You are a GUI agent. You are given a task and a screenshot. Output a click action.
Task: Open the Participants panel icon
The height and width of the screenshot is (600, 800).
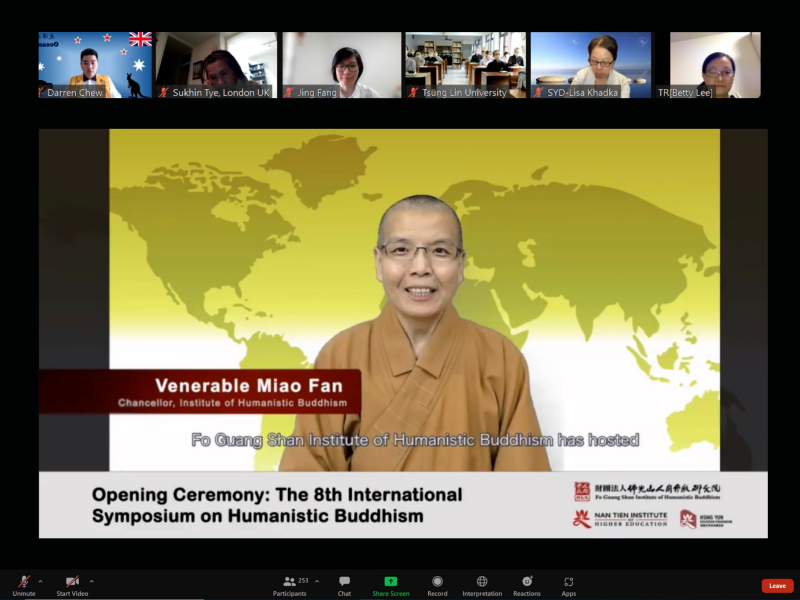tap(289, 581)
